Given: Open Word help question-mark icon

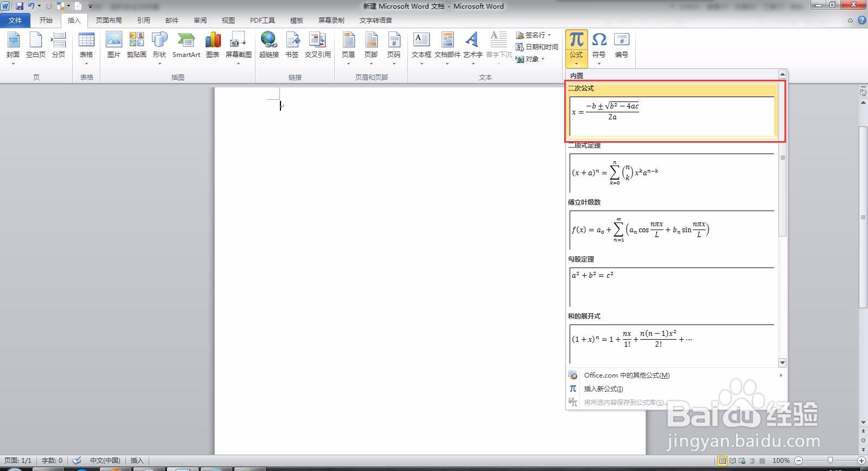Looking at the screenshot, I should click(x=862, y=20).
